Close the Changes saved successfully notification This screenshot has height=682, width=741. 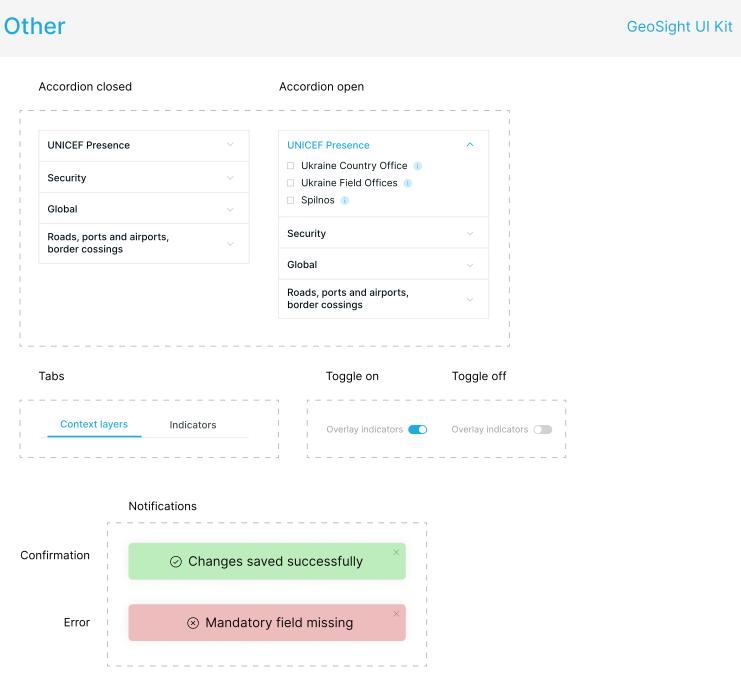pyautogui.click(x=396, y=552)
